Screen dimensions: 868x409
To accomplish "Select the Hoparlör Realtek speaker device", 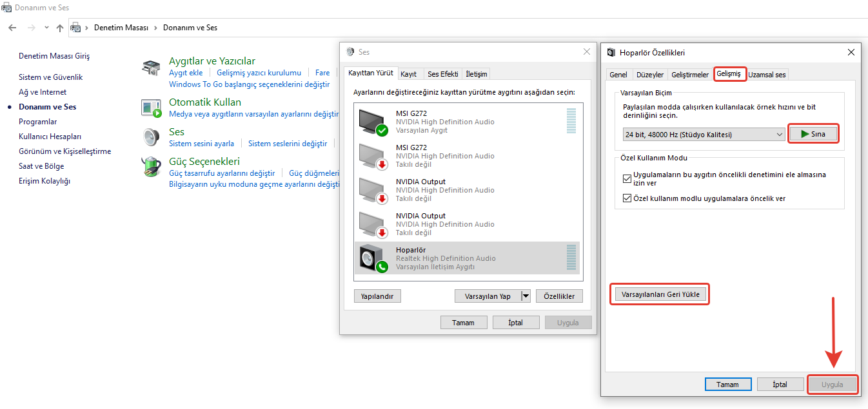I will [468, 258].
